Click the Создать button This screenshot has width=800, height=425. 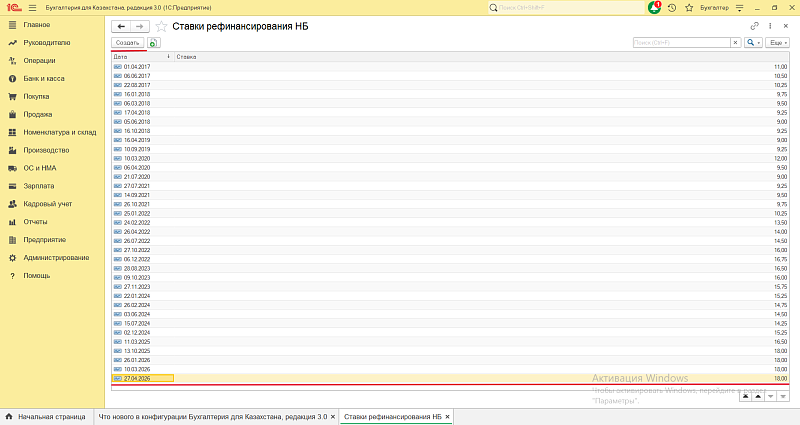click(x=128, y=43)
